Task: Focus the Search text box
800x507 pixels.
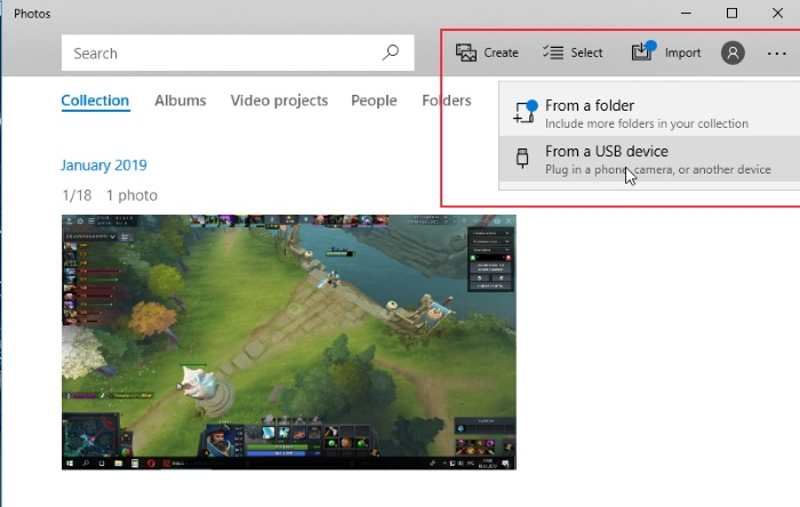Action: tap(220, 53)
